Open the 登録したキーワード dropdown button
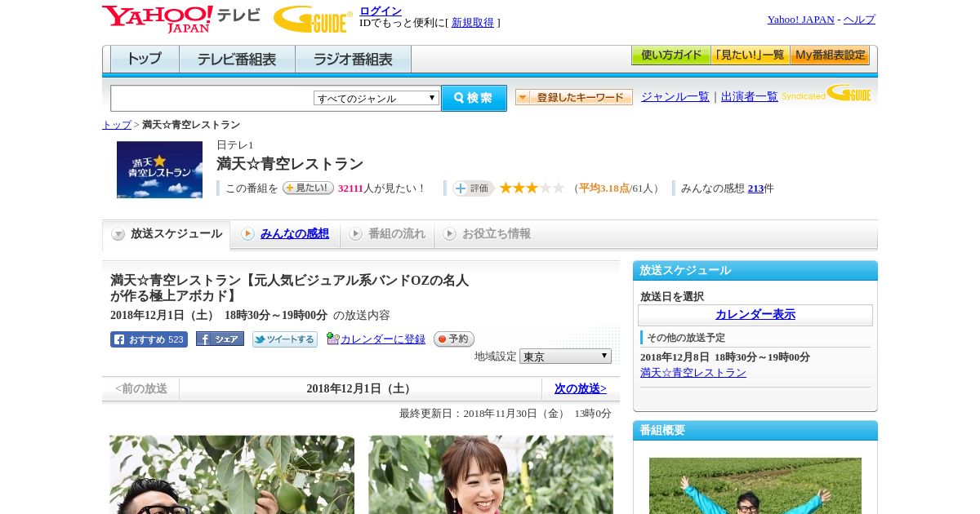 [573, 97]
